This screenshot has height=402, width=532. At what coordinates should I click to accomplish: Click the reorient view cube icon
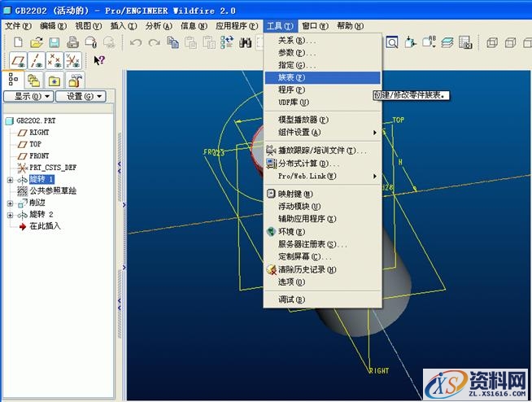(x=410, y=42)
